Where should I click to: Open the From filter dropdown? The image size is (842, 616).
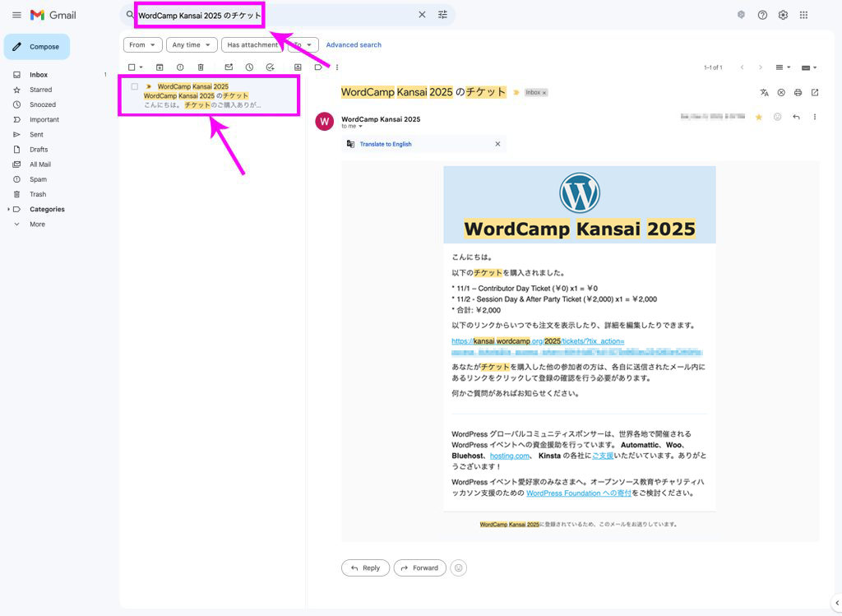[x=142, y=45]
